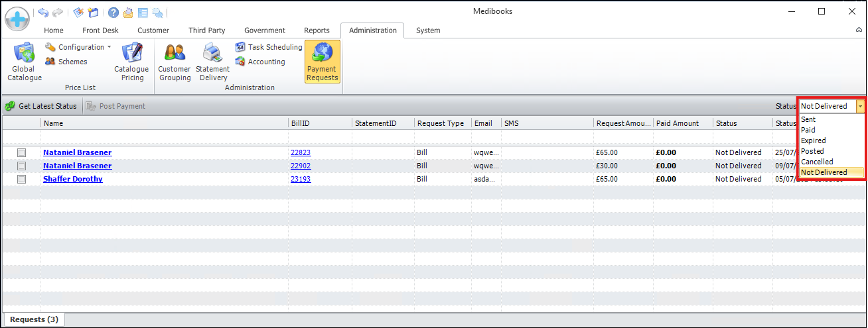Switch to the Front Desk tab
This screenshot has height=328, width=868.
100,30
